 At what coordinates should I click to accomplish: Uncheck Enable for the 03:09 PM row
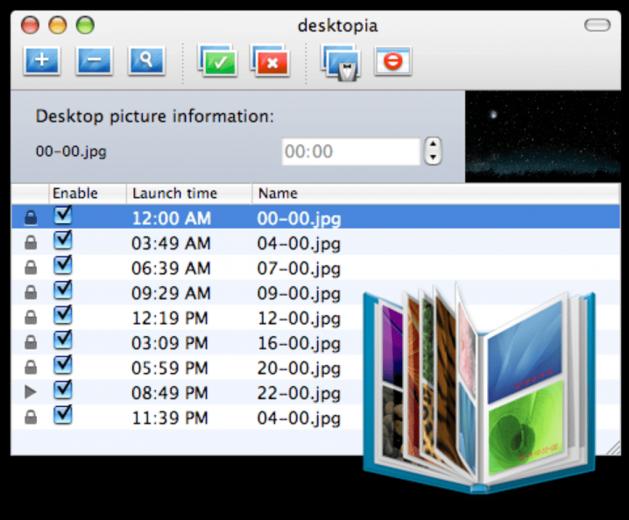[x=63, y=340]
